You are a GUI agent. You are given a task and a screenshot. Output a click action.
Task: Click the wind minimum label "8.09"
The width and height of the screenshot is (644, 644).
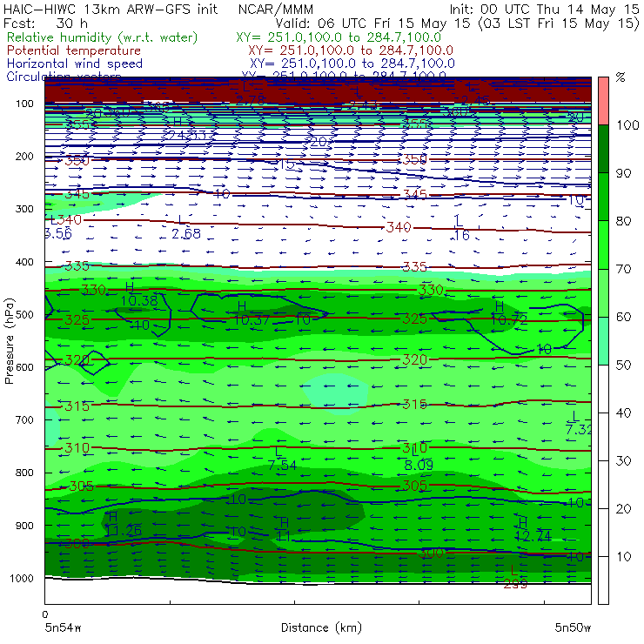pyautogui.click(x=419, y=466)
